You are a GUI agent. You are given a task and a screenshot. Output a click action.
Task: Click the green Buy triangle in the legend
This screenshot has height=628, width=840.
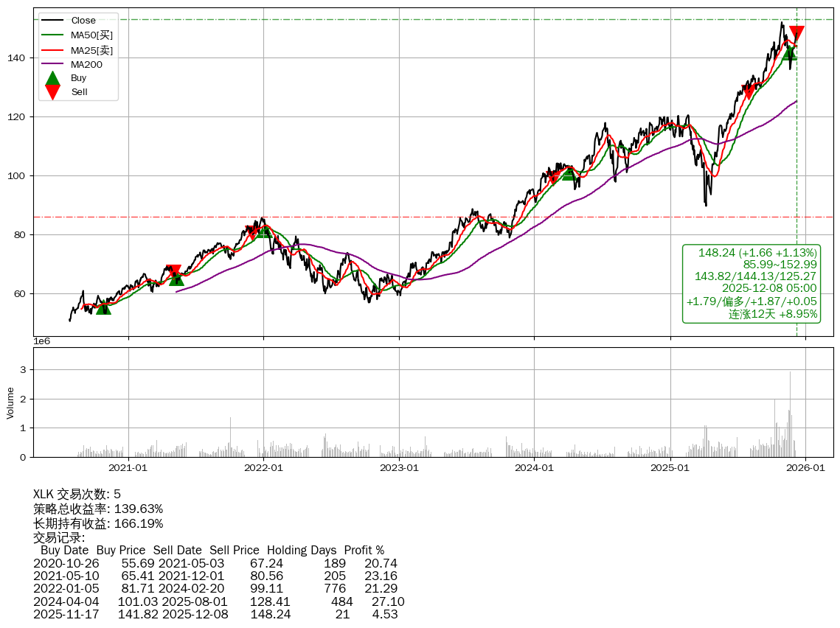point(52,78)
